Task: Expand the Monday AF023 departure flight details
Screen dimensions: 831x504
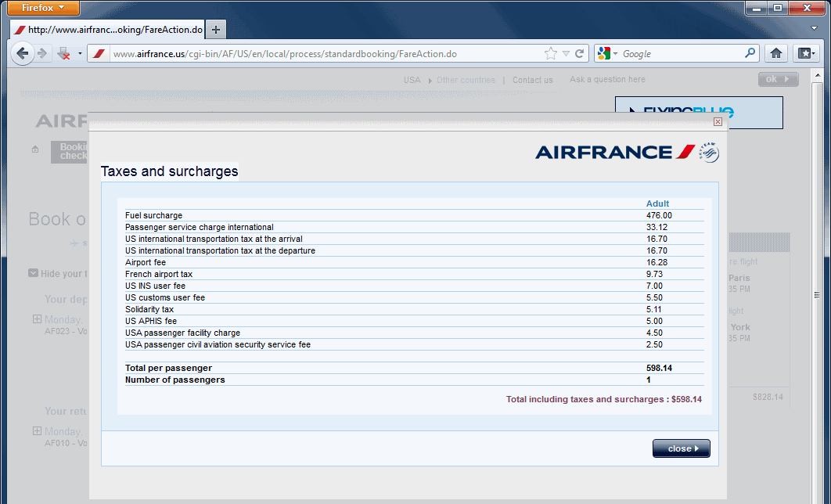Action: [37, 319]
